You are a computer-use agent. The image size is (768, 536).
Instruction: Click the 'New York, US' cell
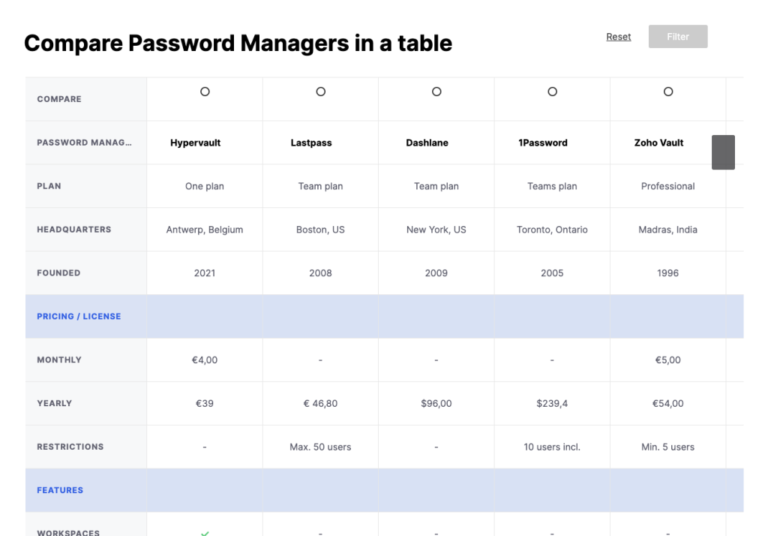(x=436, y=229)
